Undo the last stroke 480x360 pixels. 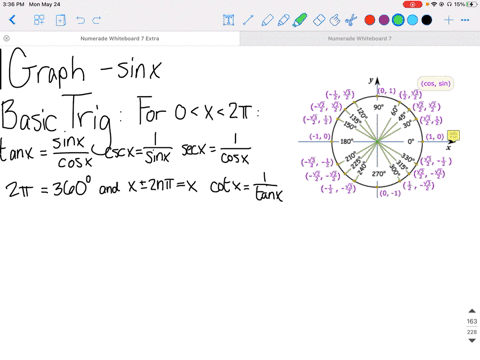pyautogui.click(x=80, y=20)
